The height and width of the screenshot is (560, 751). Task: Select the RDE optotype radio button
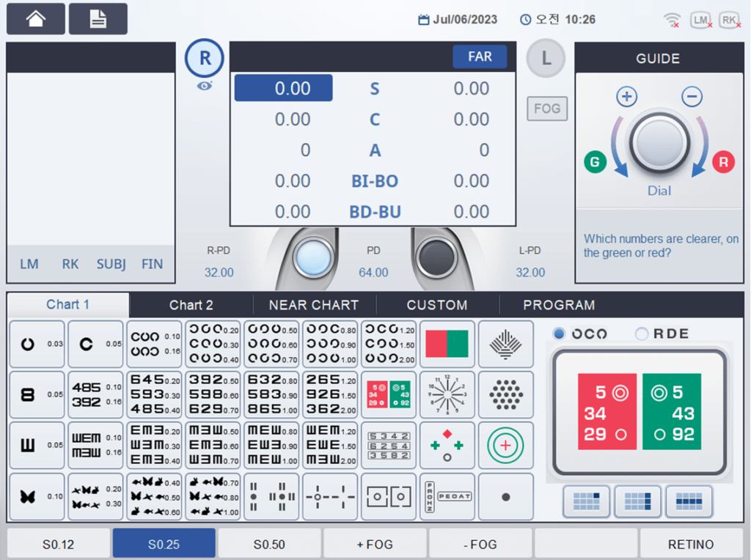coord(642,334)
